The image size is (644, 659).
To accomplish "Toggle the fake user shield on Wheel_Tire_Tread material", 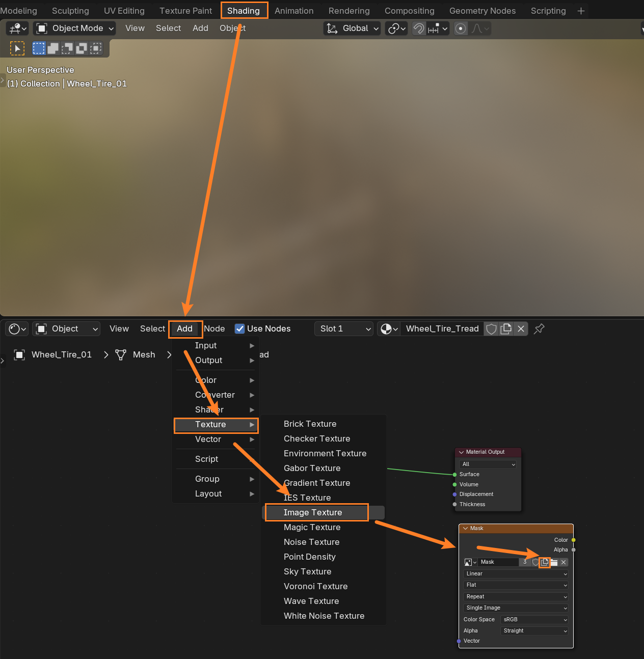I will pyautogui.click(x=491, y=329).
